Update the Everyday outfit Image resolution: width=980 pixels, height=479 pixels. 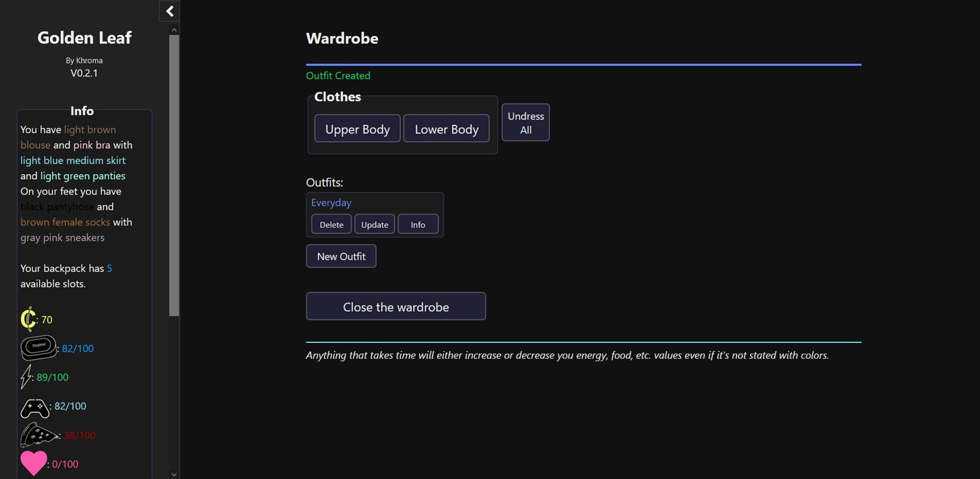[x=374, y=225]
